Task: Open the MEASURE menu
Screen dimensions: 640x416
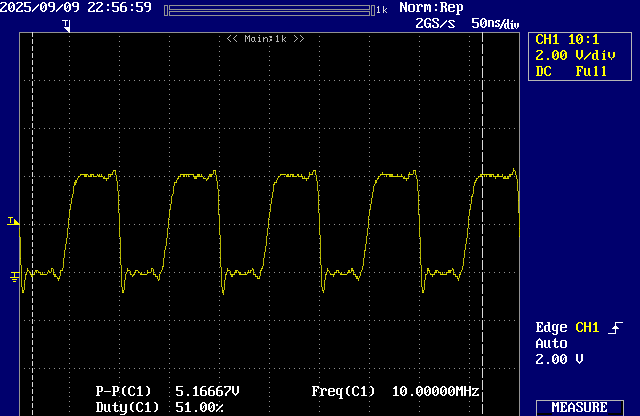Action: (x=579, y=407)
